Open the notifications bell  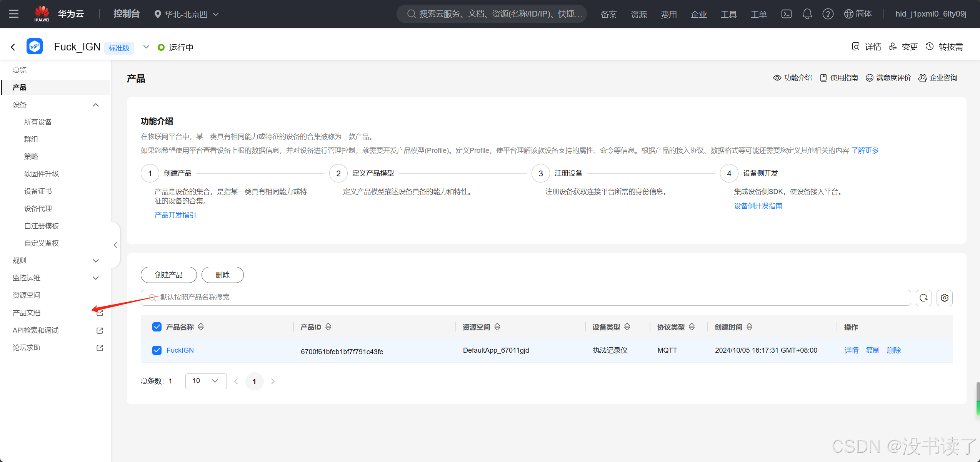coord(807,14)
